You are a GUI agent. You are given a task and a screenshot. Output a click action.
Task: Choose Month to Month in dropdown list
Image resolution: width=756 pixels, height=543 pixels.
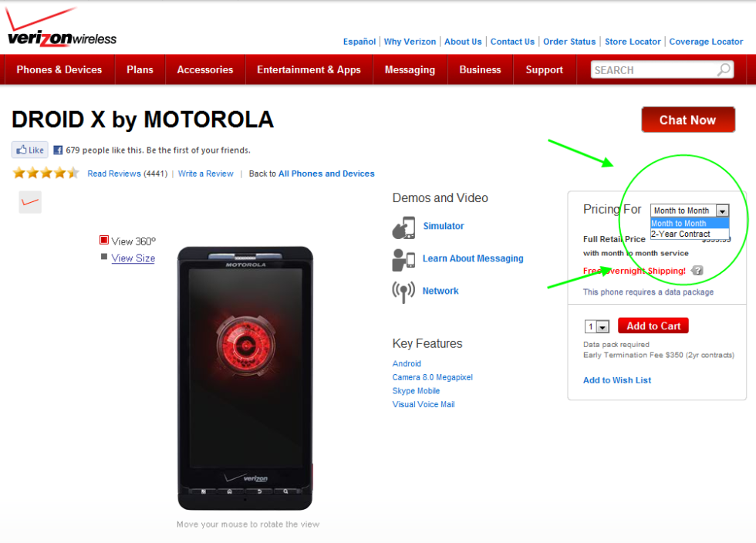pos(690,223)
